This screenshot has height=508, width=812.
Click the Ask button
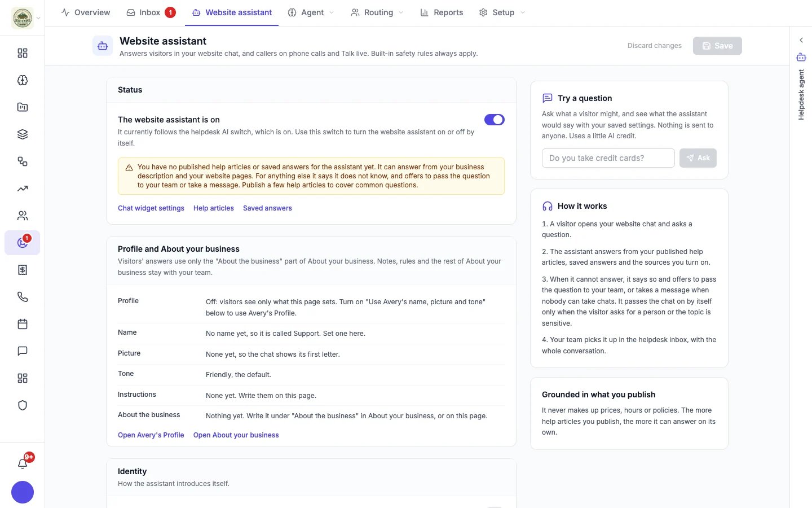tap(698, 158)
